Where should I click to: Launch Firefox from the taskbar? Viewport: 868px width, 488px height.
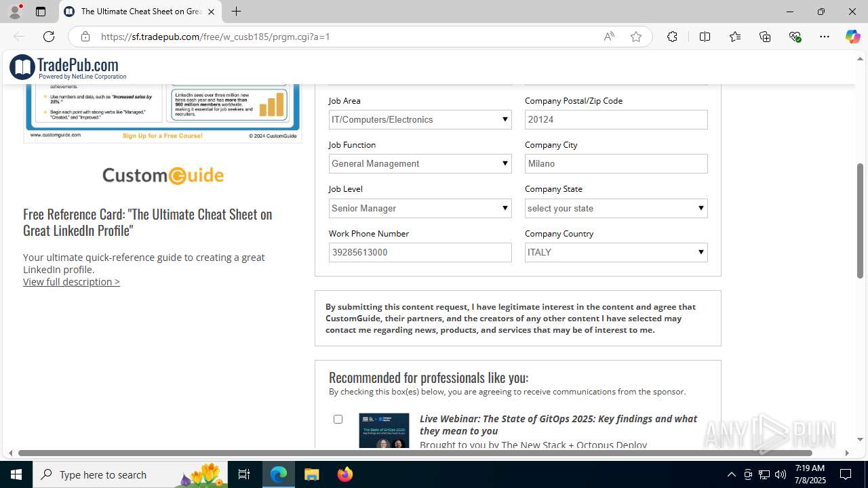(344, 474)
